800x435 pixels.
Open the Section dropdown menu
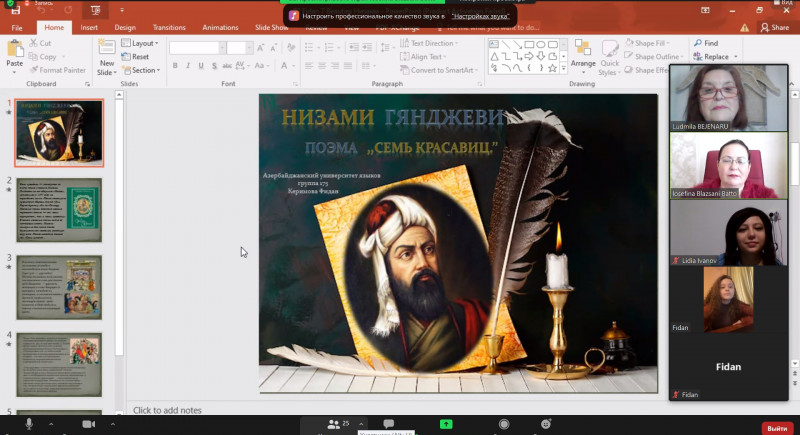(144, 70)
